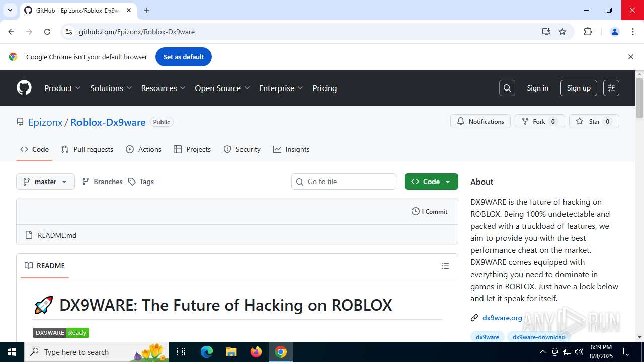Click the dx9ware topic tag
This screenshot has height=362, width=644.
[x=488, y=337]
